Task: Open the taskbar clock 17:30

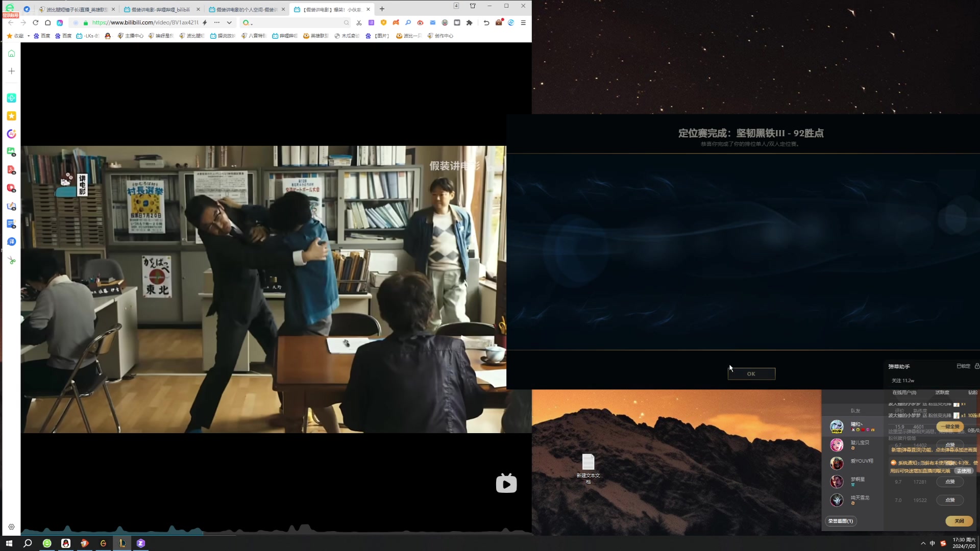Action: pos(964,543)
